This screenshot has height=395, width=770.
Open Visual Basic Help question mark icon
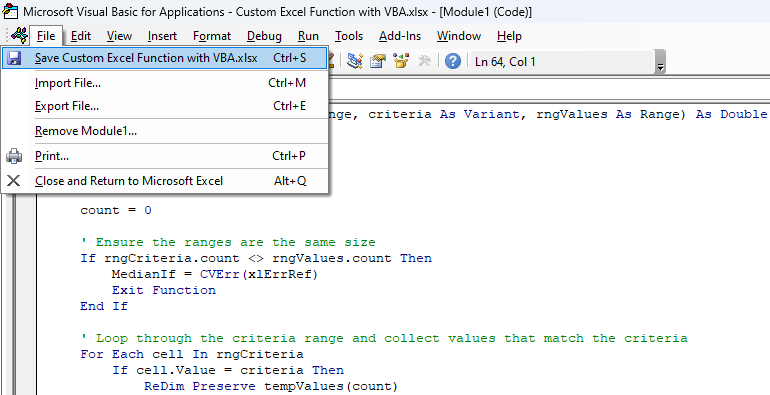[452, 61]
